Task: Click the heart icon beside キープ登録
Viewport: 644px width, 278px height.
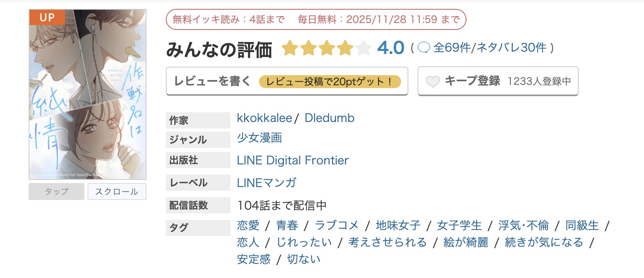Action: 433,81
